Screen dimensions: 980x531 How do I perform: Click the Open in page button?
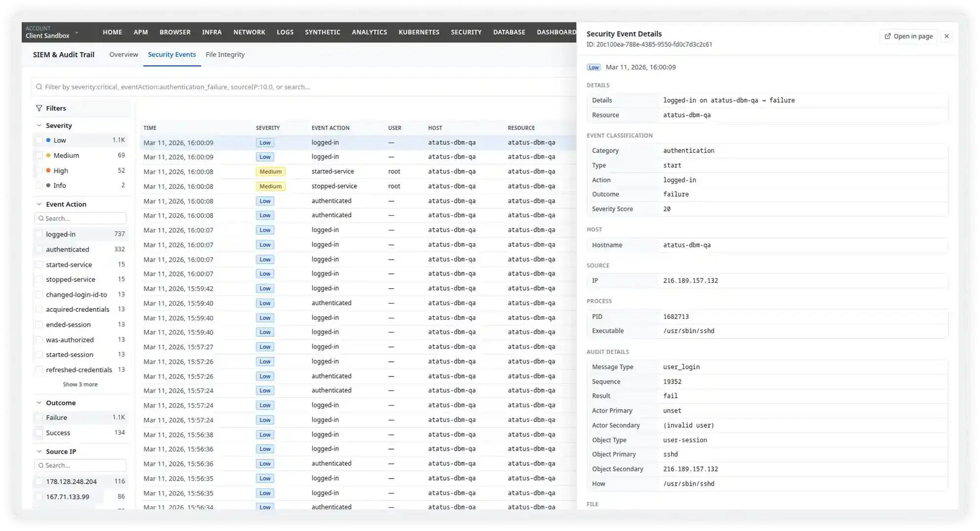(x=908, y=36)
